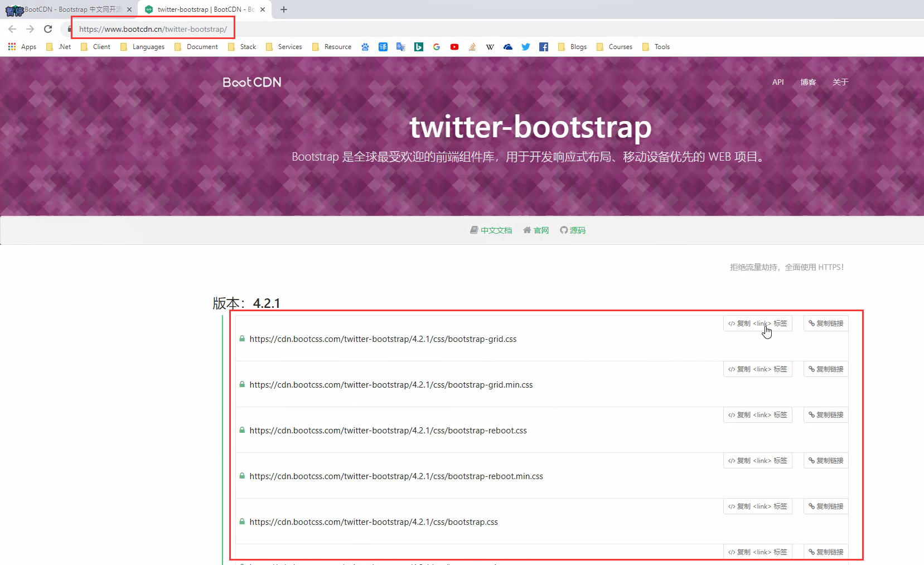The height and width of the screenshot is (565, 924).
Task: Open the Resource bookmark folder
Action: (332, 47)
